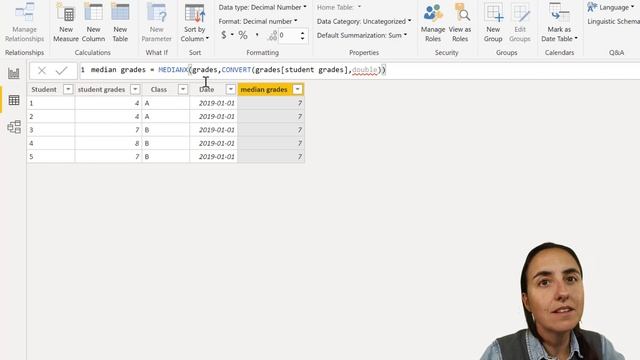The height and width of the screenshot is (360, 640).
Task: Open the Home Table dropdown
Action: (339, 7)
